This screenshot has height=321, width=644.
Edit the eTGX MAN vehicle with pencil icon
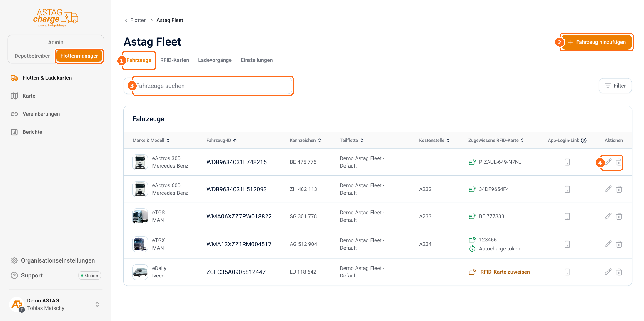click(x=608, y=244)
